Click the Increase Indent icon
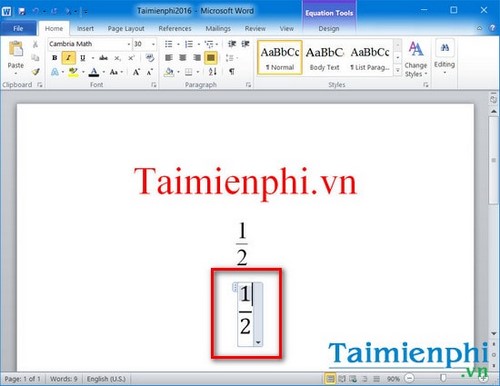Screen dimensions: 500x386 click(246, 44)
